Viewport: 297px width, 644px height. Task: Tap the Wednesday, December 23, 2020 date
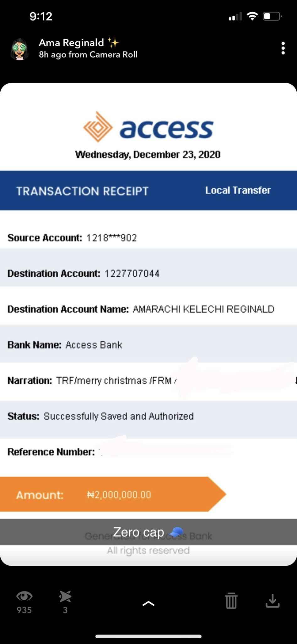click(x=148, y=154)
